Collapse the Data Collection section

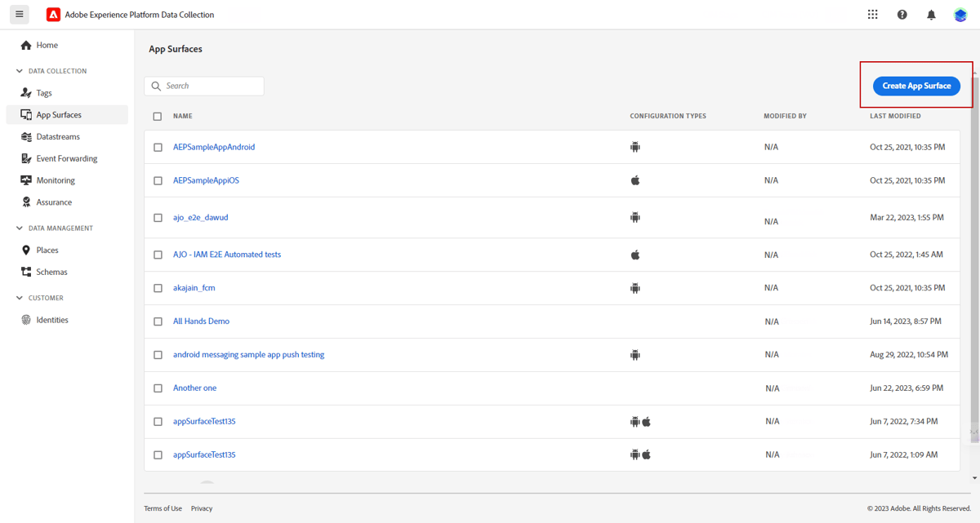[20, 71]
